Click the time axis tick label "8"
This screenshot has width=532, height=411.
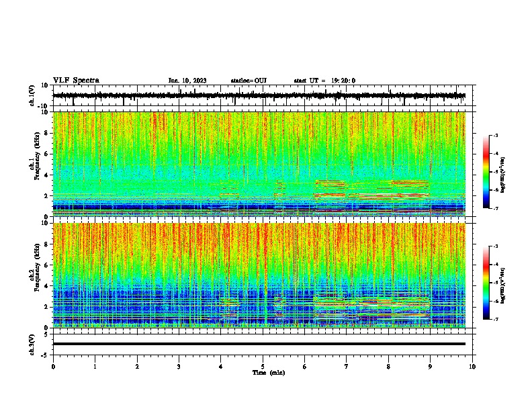pos(388,367)
